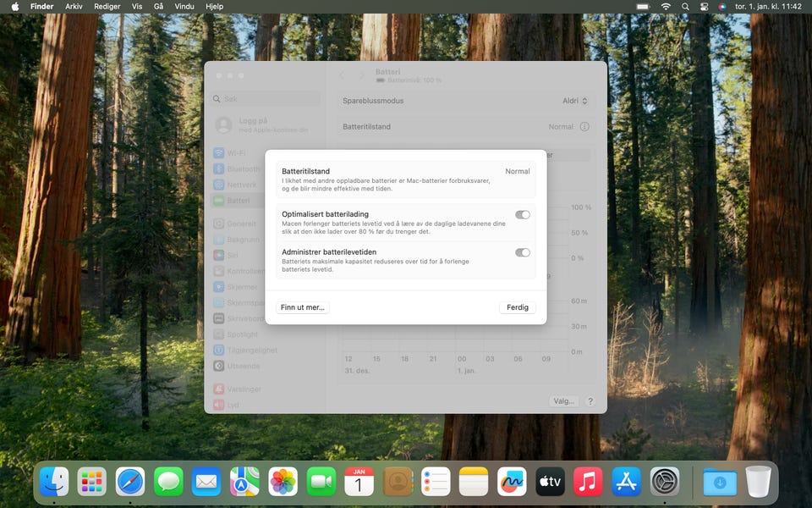Open Mail app in Dock

[206, 482]
